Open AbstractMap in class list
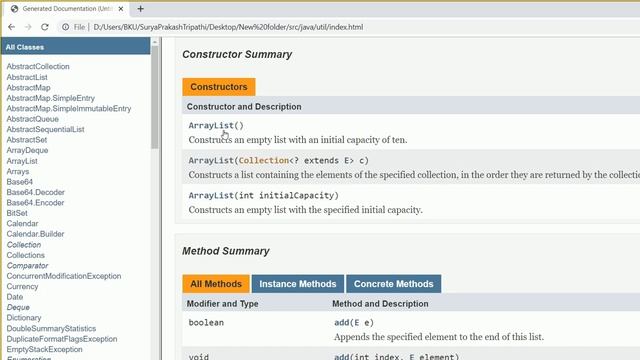Screen dimensions: 640x360 29,88
